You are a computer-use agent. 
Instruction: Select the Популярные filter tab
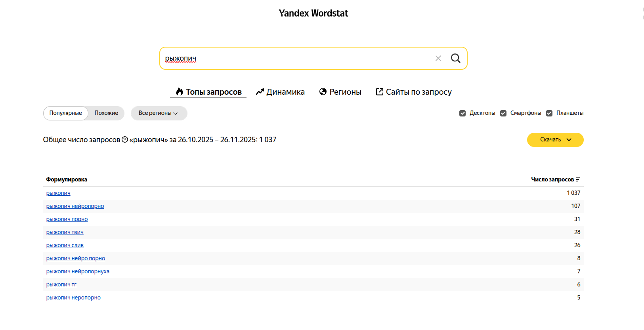[x=66, y=113]
